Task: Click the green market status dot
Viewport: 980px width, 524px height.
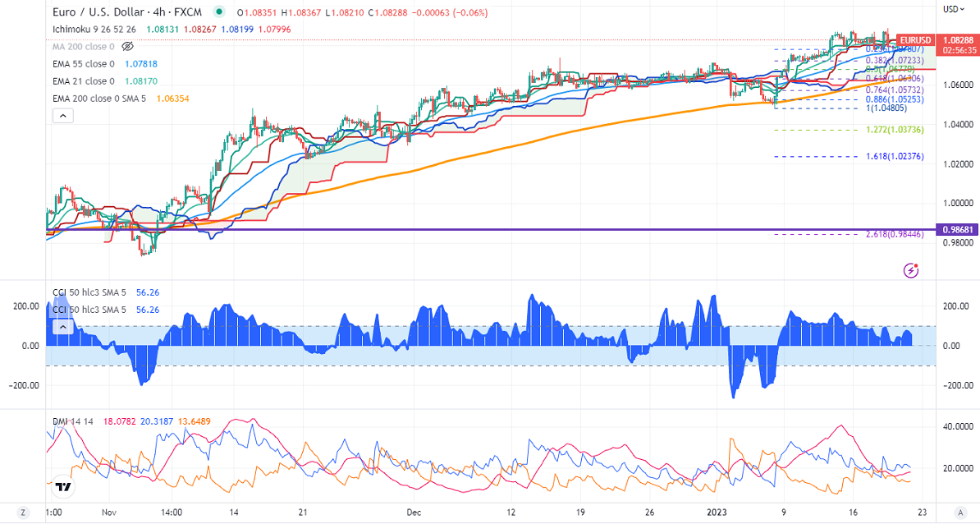Action: tap(218, 13)
